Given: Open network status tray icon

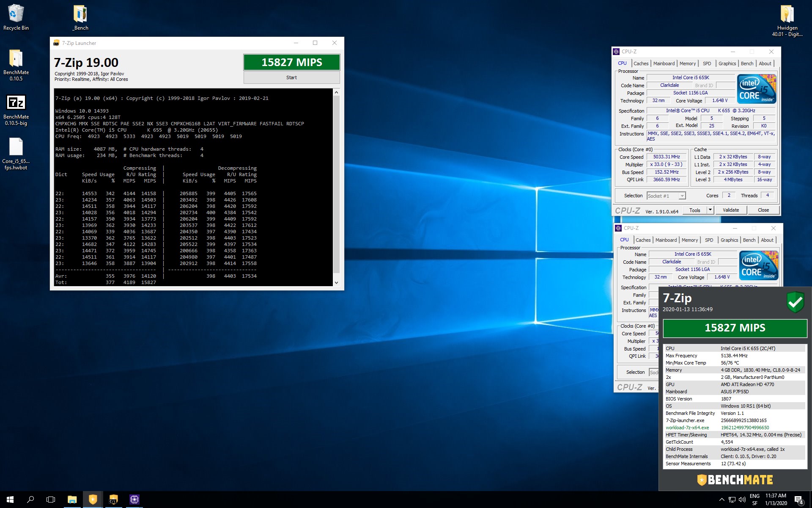Looking at the screenshot, I should click(732, 500).
